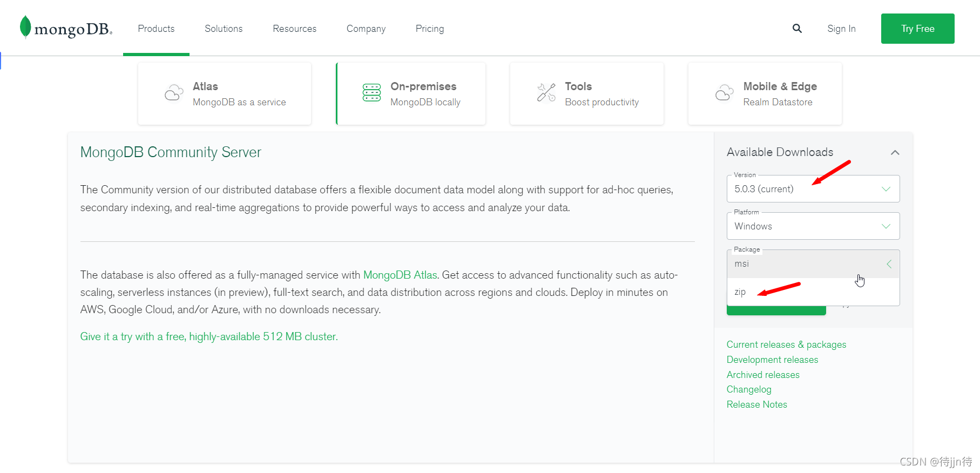Select the Mobile & Edge Realm Datastore card
The width and height of the screenshot is (980, 473).
tap(765, 93)
